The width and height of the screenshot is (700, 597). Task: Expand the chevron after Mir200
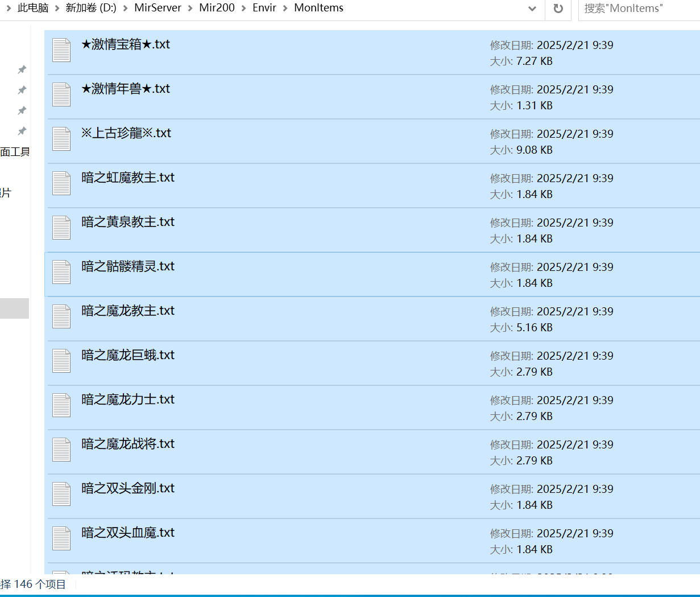pyautogui.click(x=244, y=8)
